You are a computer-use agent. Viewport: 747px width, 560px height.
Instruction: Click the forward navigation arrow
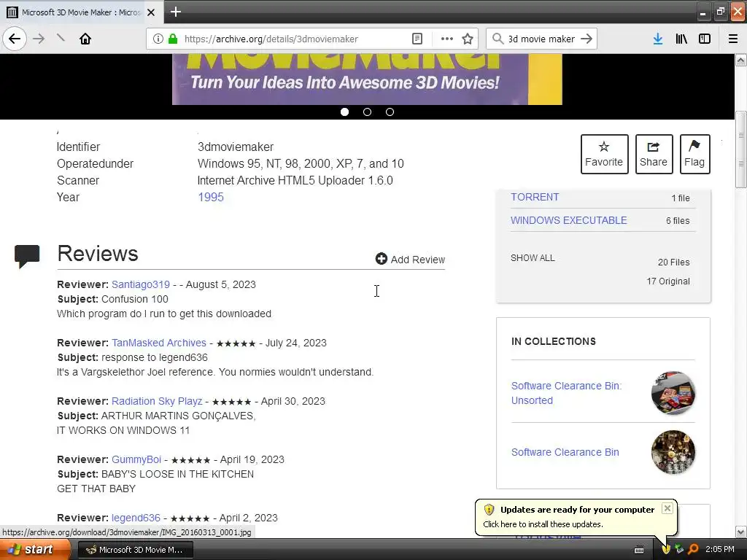39,39
